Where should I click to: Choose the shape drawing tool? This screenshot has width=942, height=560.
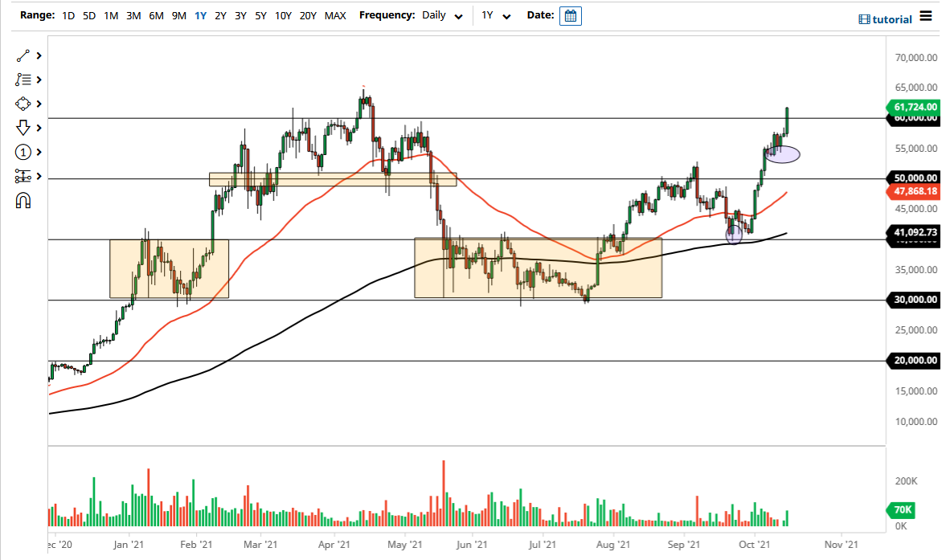(23, 104)
